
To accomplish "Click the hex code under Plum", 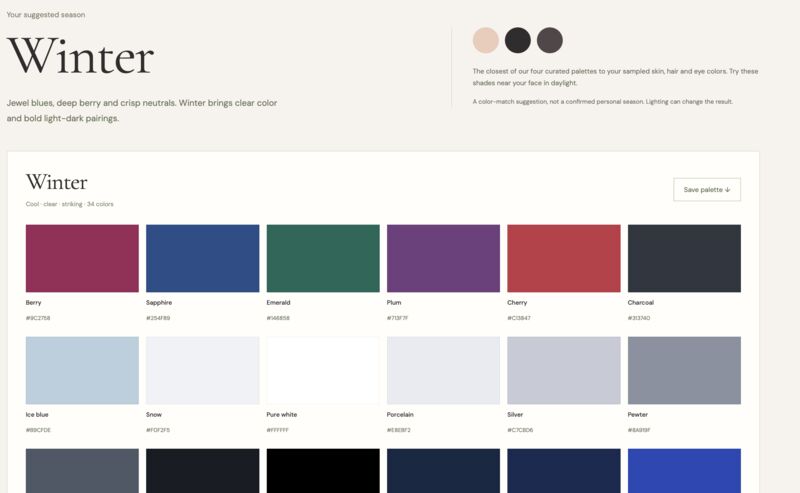I will point(397,318).
